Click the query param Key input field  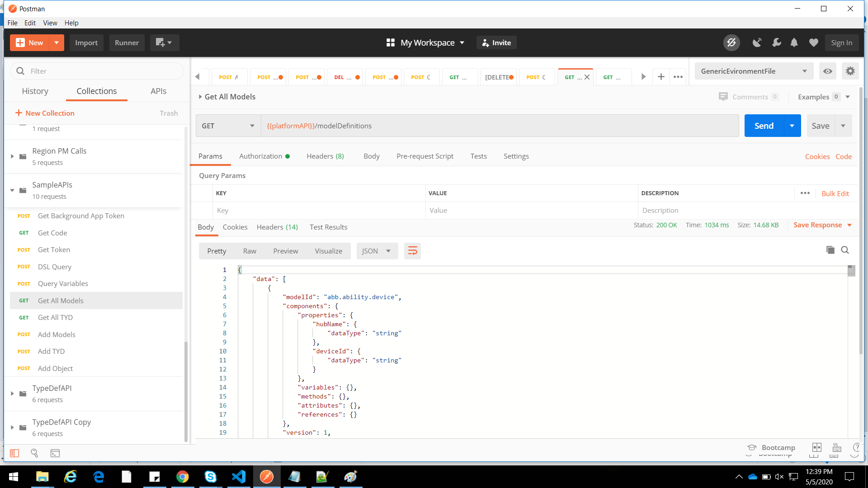point(319,211)
